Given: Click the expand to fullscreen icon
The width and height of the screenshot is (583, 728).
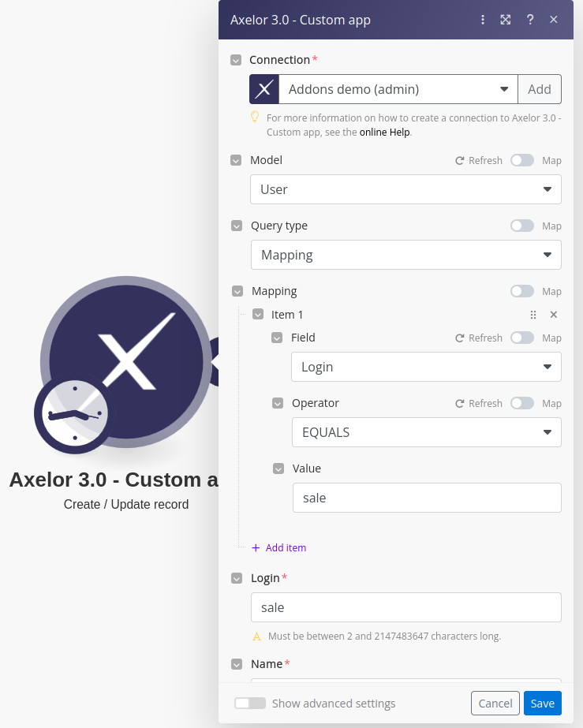Looking at the screenshot, I should coord(506,20).
